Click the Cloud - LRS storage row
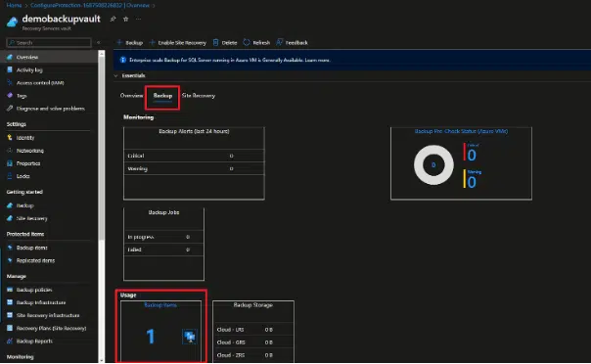This screenshot has width=591, height=364. click(x=253, y=330)
